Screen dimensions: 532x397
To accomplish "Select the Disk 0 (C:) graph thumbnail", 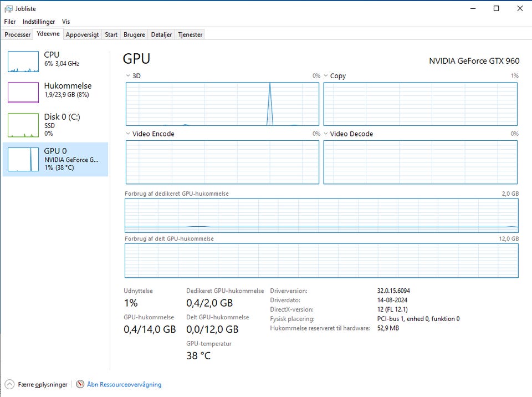I will coord(23,125).
